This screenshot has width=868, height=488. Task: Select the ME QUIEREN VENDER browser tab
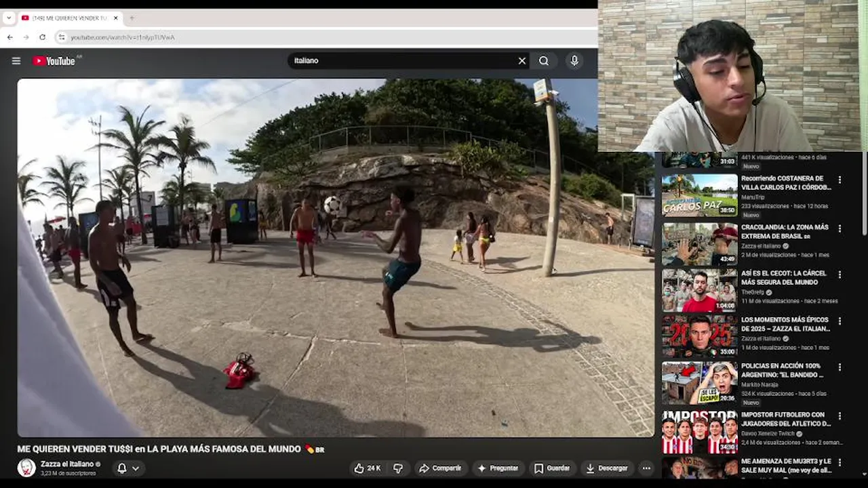coord(69,18)
